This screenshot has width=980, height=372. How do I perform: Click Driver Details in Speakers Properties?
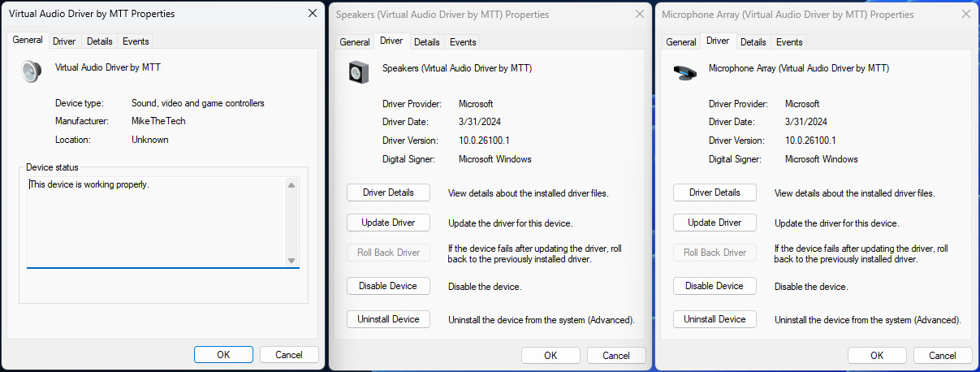[388, 192]
